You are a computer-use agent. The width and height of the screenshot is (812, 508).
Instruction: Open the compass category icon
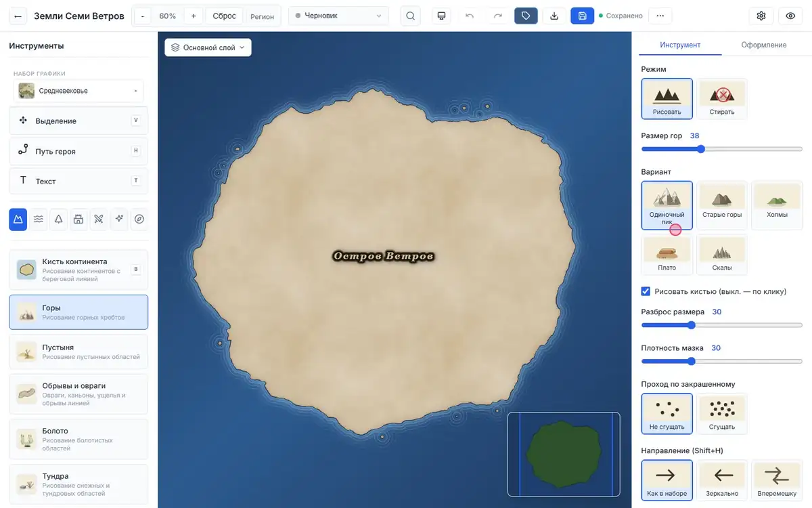[139, 219]
